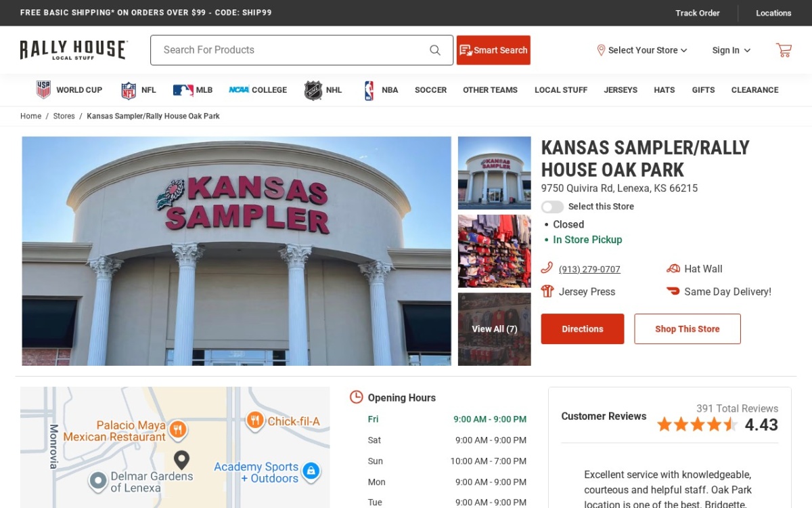This screenshot has width=812, height=508.
Task: Open the shopping cart icon
Action: tap(784, 50)
